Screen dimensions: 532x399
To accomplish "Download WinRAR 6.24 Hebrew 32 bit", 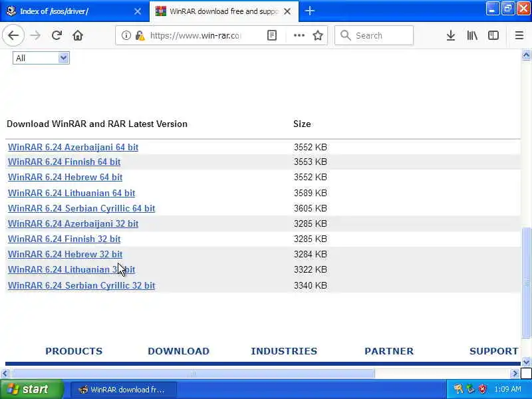I will 65,254.
